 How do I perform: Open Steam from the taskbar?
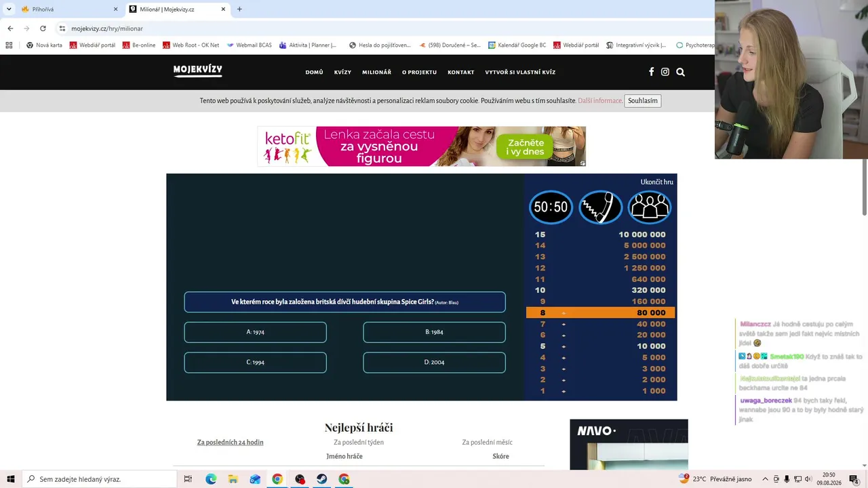pyautogui.click(x=322, y=479)
